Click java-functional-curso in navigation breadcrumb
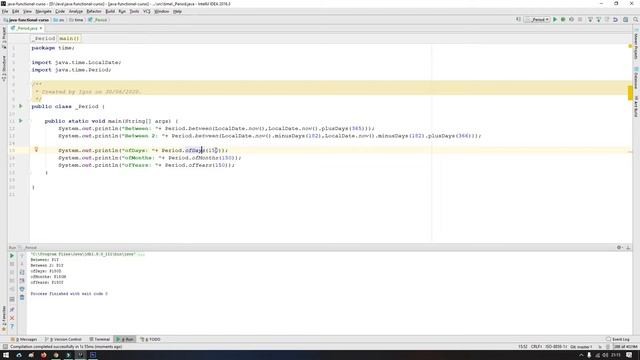The width and height of the screenshot is (640, 360). coord(26,20)
